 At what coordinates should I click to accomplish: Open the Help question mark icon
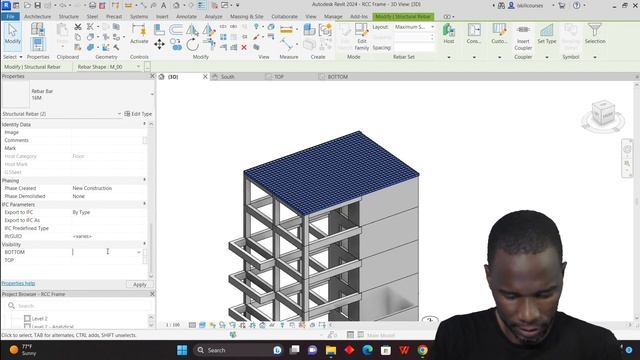(576, 5)
